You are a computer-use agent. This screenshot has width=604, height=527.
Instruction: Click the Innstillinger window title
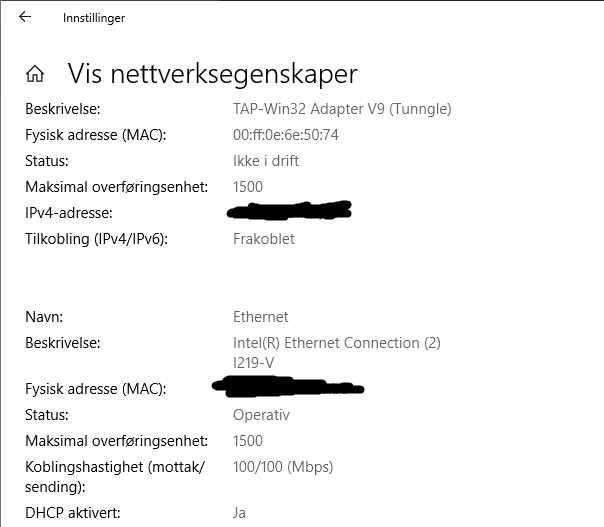[x=94, y=18]
